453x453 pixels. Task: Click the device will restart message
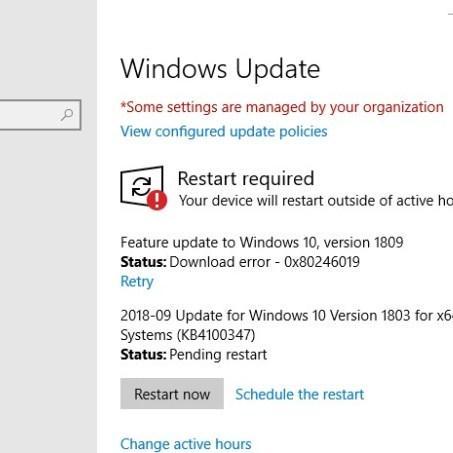(316, 201)
